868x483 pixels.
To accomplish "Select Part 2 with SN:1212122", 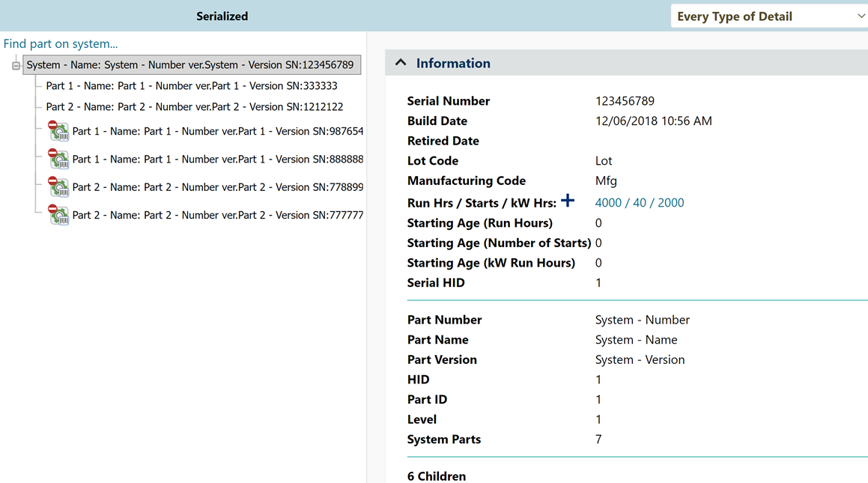I will pos(195,107).
